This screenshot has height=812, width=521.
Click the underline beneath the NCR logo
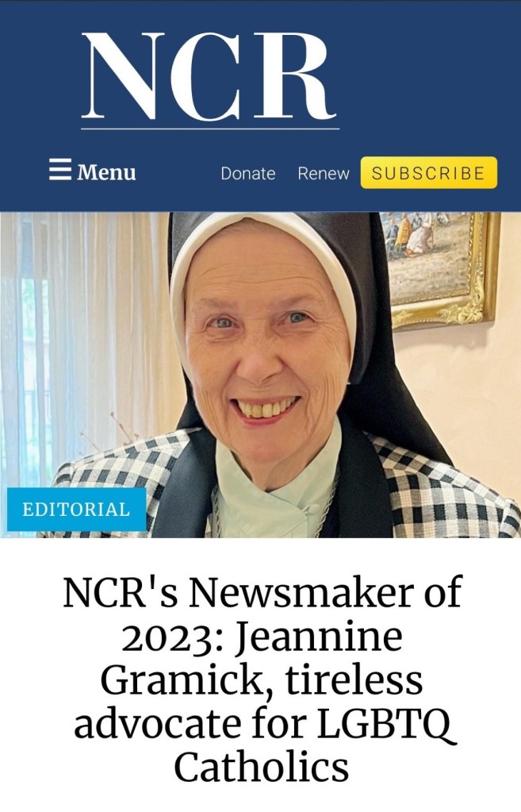pyautogui.click(x=210, y=129)
